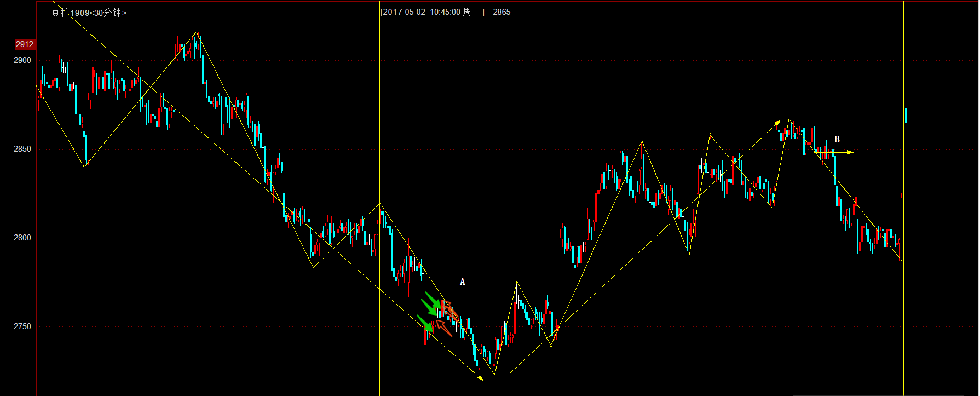Click the red 2912 price tag
The width and height of the screenshot is (980, 396).
25,44
